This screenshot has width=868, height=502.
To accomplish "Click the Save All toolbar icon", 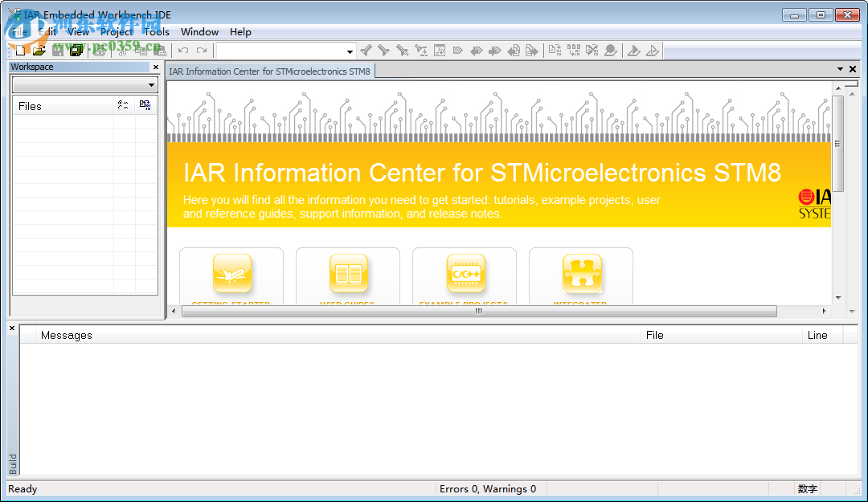I will pos(75,50).
